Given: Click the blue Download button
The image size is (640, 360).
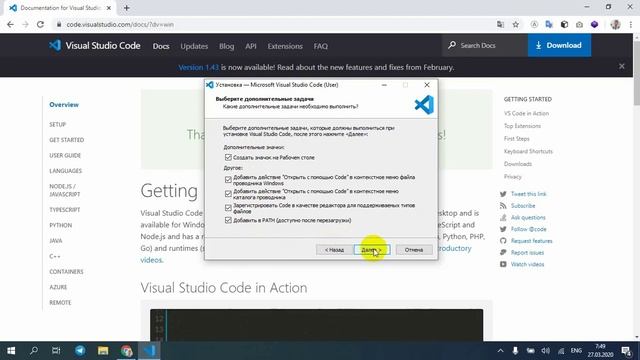Looking at the screenshot, I should pos(559,45).
